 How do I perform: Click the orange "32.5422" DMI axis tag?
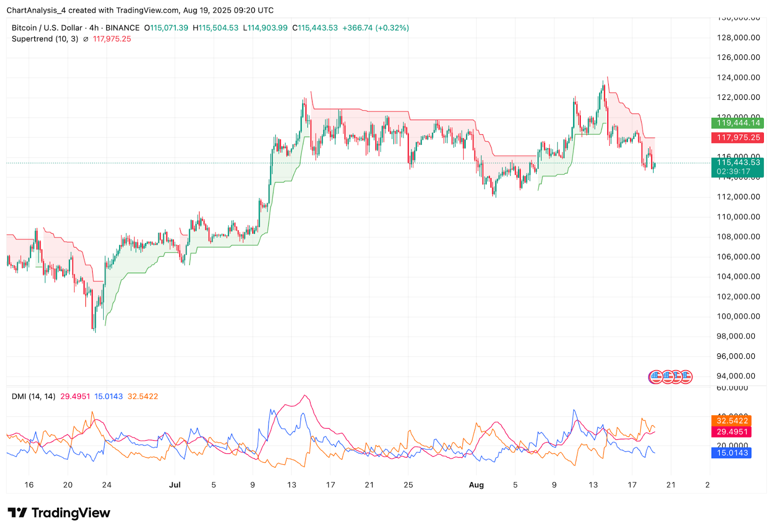coord(731,421)
